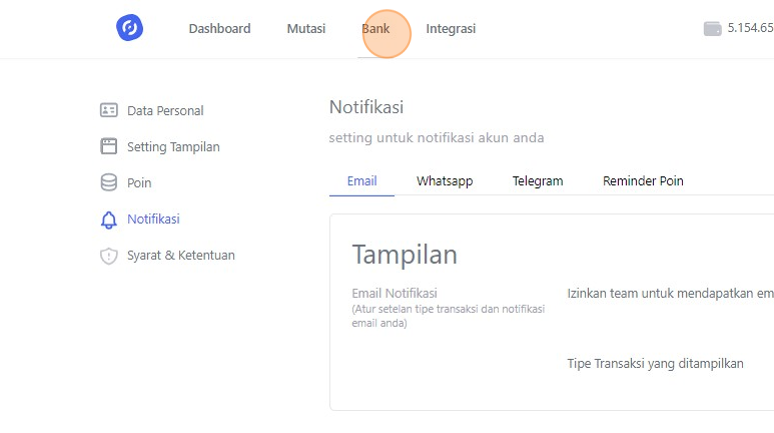Screen dimensions: 774x433
Task: Click the Notifikasi page heading
Action: (366, 107)
